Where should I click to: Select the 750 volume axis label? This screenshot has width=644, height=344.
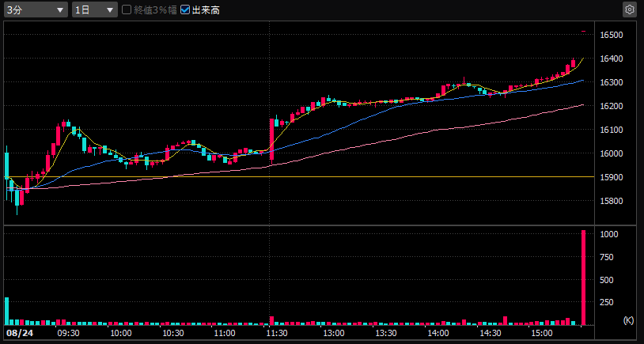[x=607, y=257]
